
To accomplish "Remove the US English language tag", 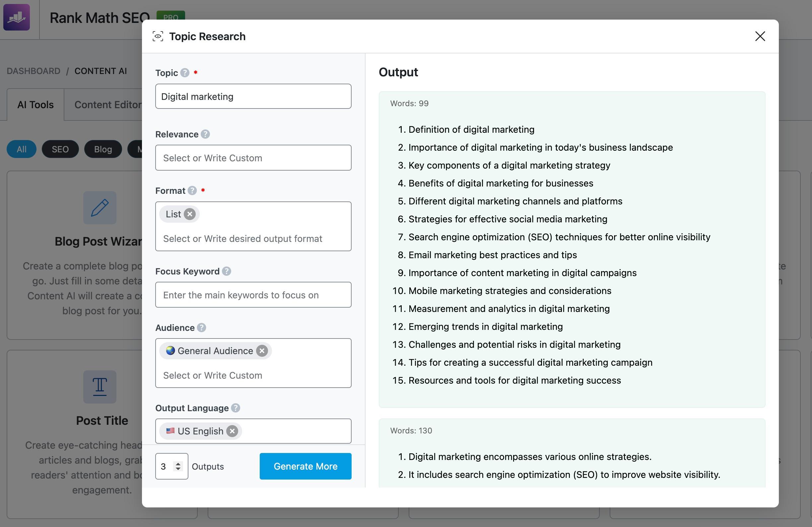I will (x=232, y=431).
